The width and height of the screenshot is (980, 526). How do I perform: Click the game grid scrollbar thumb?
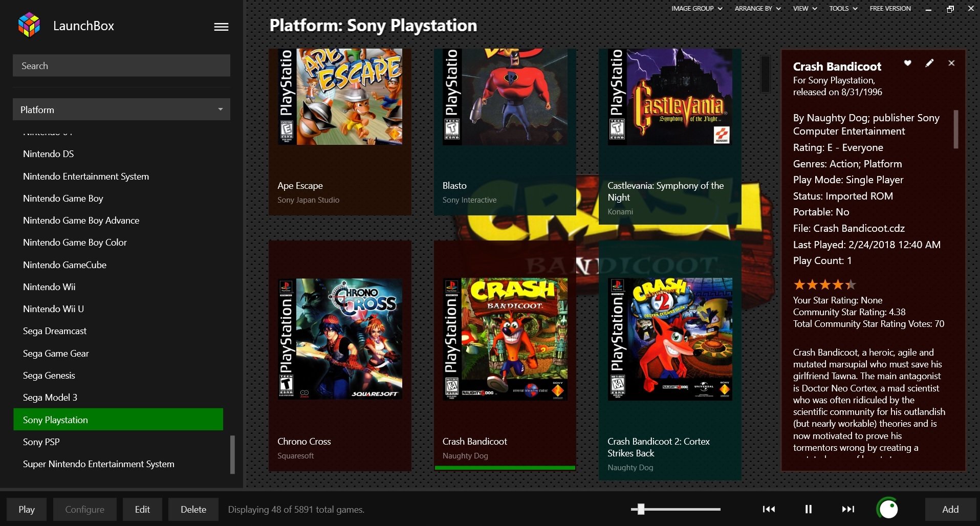click(x=765, y=74)
